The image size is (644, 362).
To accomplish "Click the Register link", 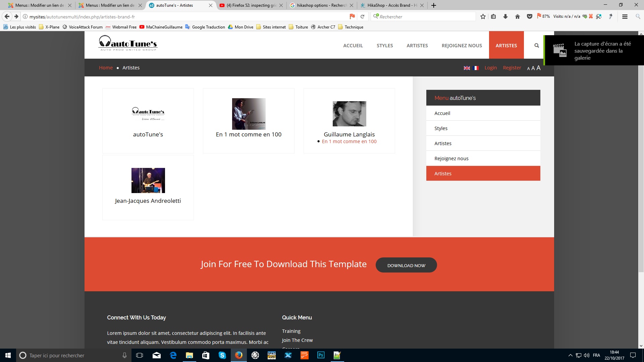I will click(512, 68).
